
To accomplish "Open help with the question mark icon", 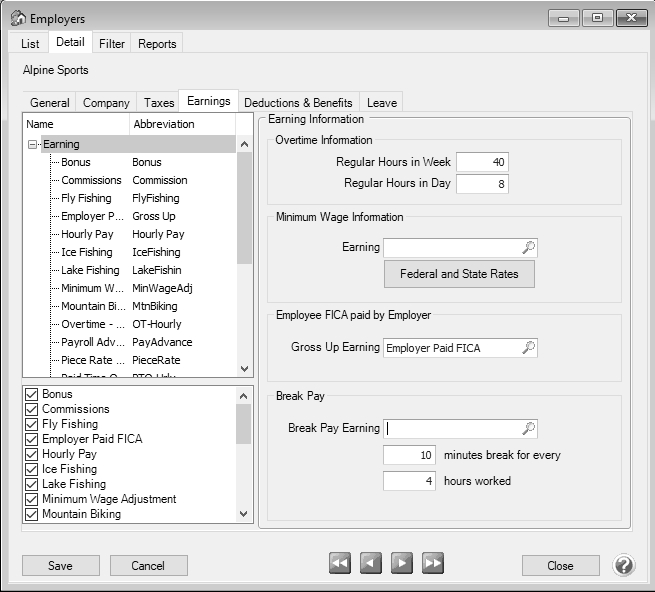I will 624,565.
